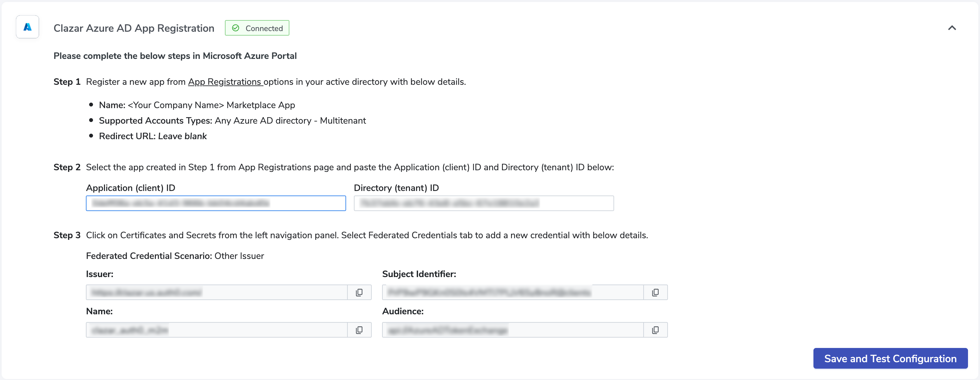Viewport: 980px width, 380px height.
Task: Click the 'Directory (tenant) ID' label
Action: [396, 188]
